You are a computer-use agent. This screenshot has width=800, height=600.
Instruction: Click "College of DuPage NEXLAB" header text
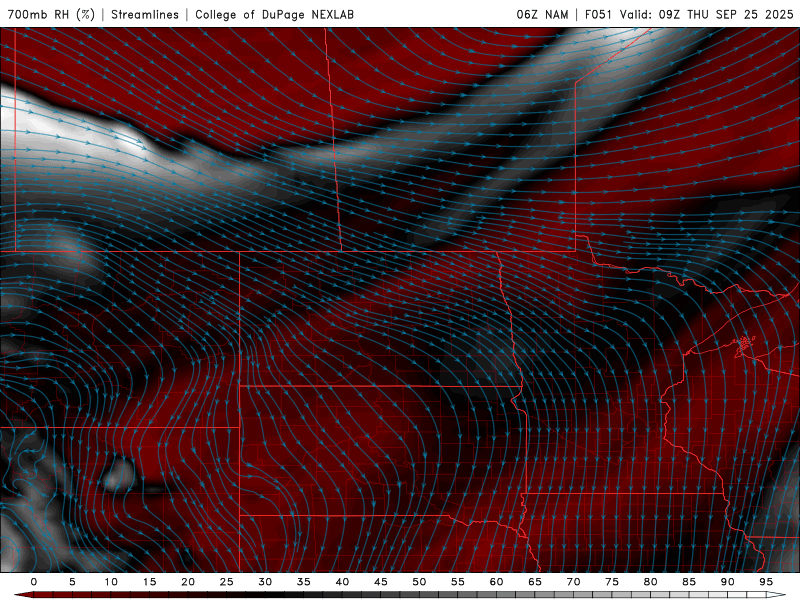pos(274,14)
